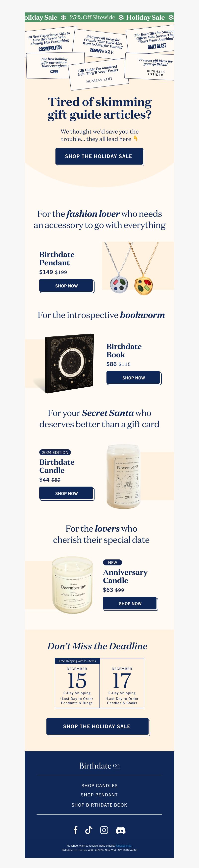Click the Unsubscribe link
This screenshot has height=868, width=199.
click(x=124, y=845)
